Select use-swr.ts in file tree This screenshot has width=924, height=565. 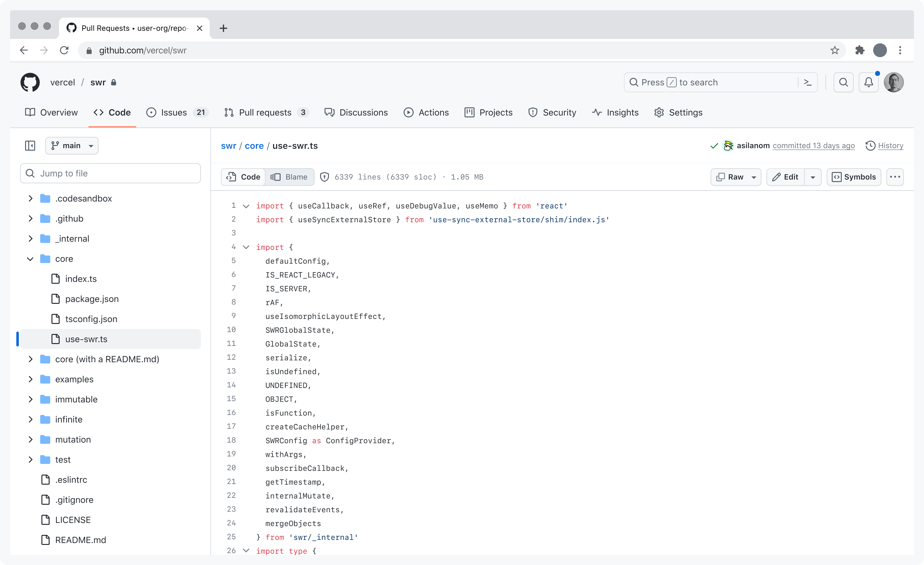[x=110, y=339]
